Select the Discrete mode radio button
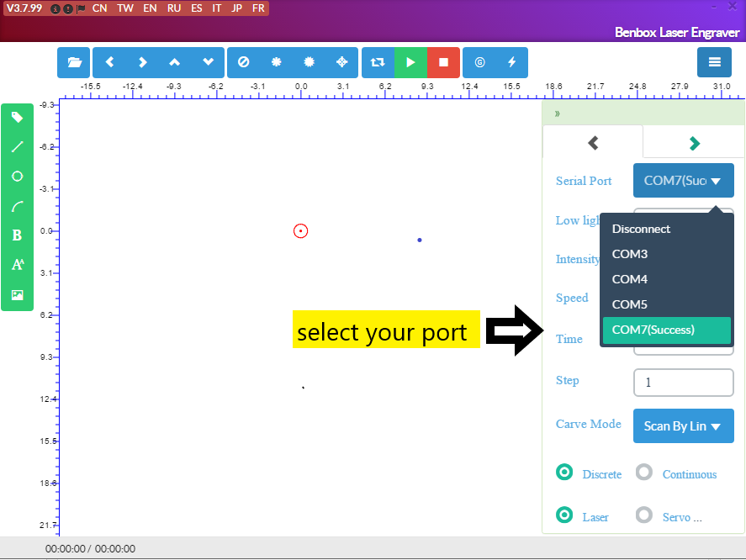746x560 pixels. point(564,472)
